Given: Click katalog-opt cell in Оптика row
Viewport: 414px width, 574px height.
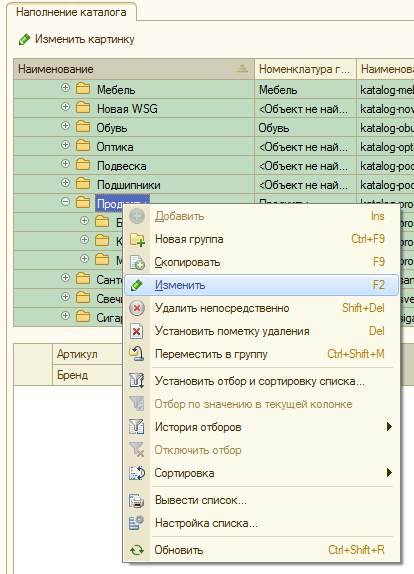Looking at the screenshot, I should point(386,147).
